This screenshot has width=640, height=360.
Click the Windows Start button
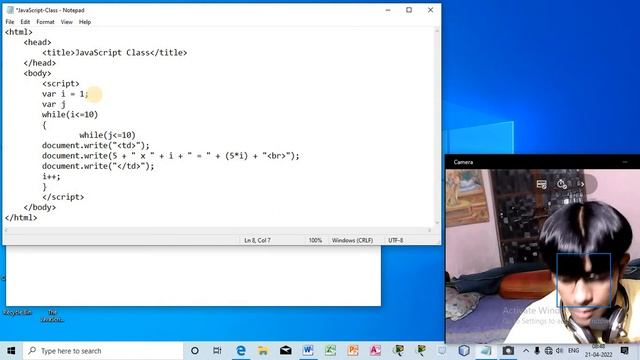coord(11,351)
